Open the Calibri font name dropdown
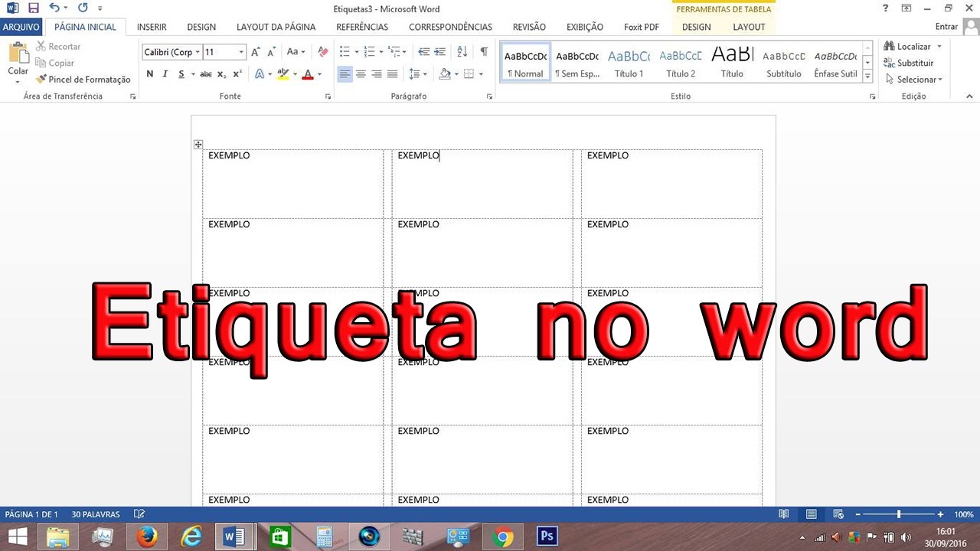Viewport: 980px width, 551px height. (197, 52)
